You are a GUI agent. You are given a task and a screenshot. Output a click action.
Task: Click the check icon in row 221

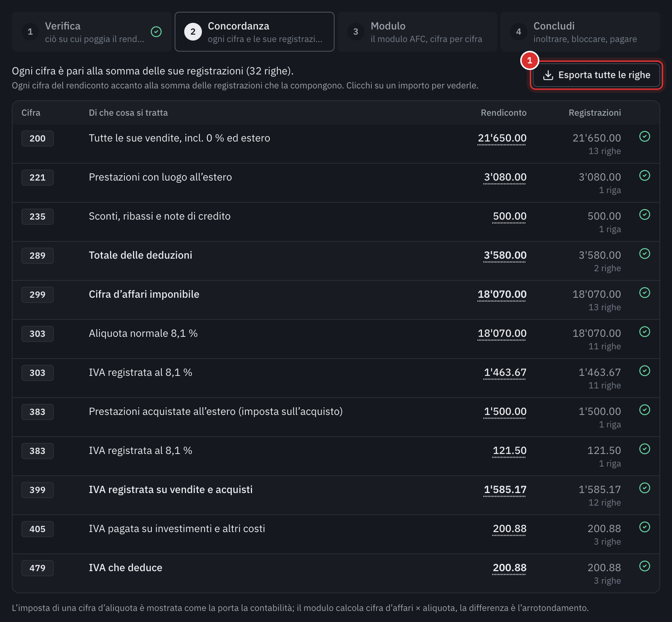coord(645,175)
